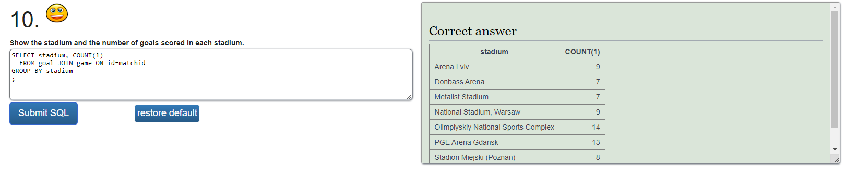This screenshot has height=189, width=868.
Task: Select the PGE Arena Gdansk cell
Action: (x=494, y=142)
